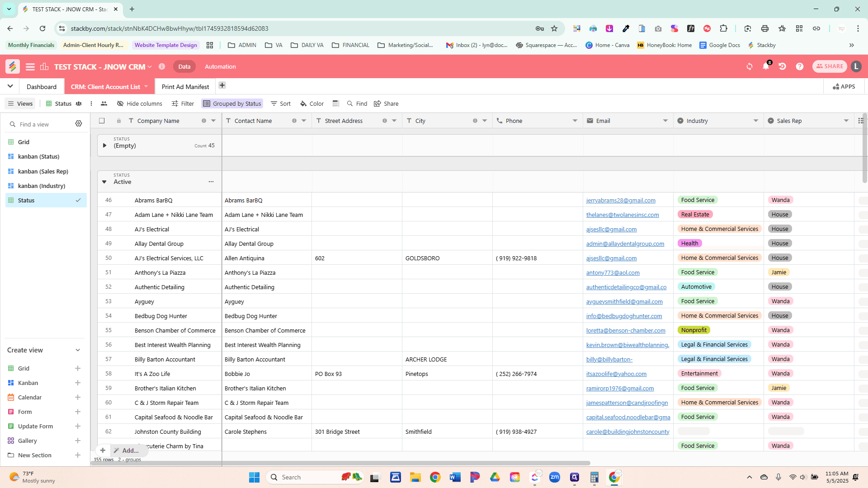
Task: Add a new table with plus icon
Action: [x=222, y=85]
